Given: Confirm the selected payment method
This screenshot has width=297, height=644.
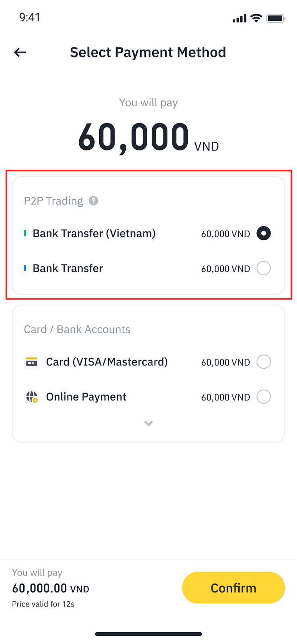Looking at the screenshot, I should (x=234, y=588).
